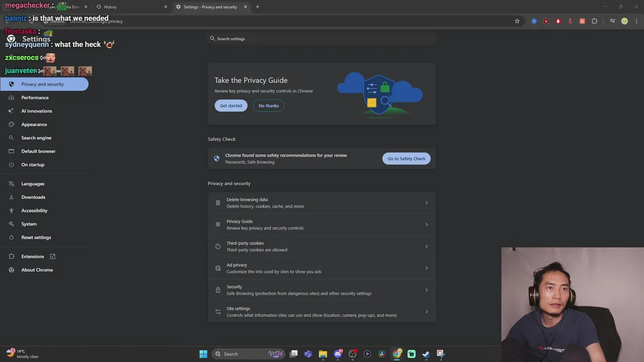Open the Reset settings page
The image size is (644, 362).
[36, 237]
